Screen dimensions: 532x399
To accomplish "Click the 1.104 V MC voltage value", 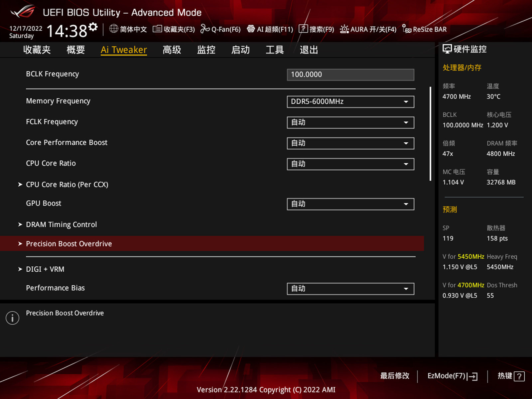I will (x=453, y=183).
